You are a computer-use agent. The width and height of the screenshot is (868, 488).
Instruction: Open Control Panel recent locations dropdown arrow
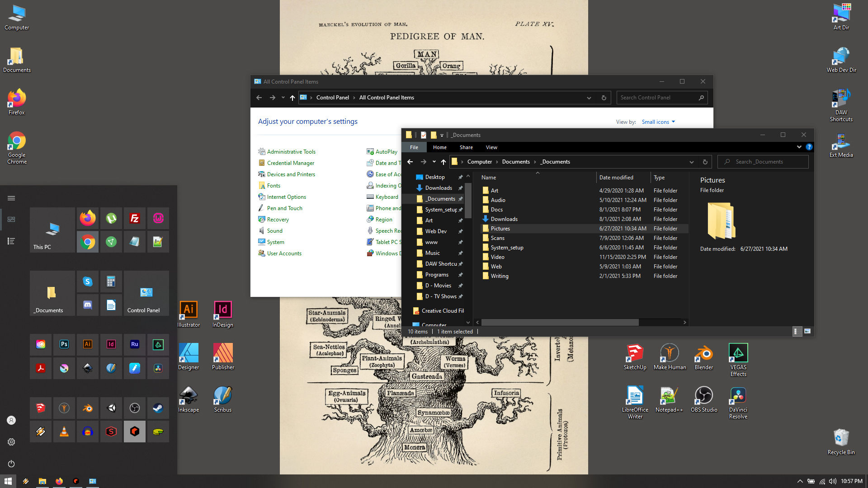pyautogui.click(x=283, y=98)
